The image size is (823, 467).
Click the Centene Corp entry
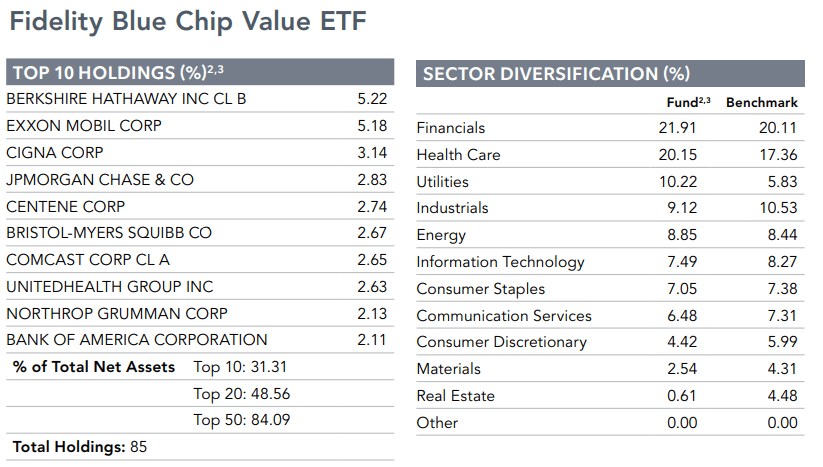[66, 206]
